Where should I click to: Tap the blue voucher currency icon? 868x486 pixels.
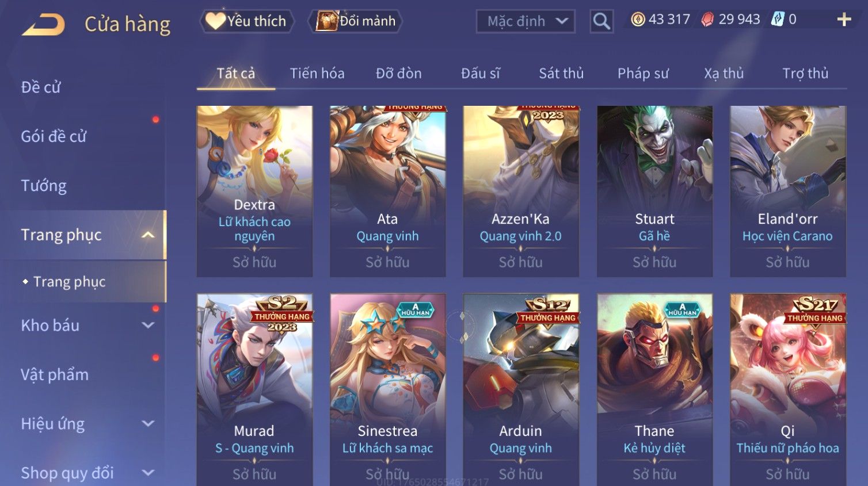tap(778, 19)
